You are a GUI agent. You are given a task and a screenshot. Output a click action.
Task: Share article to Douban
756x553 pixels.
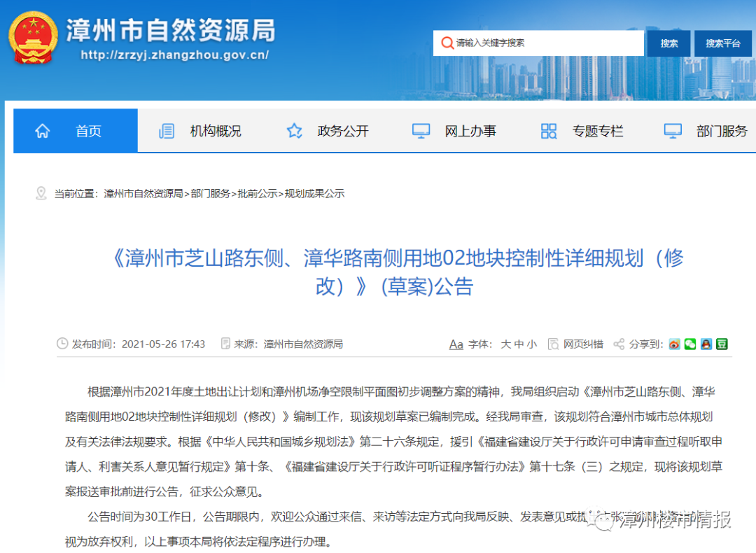(722, 344)
